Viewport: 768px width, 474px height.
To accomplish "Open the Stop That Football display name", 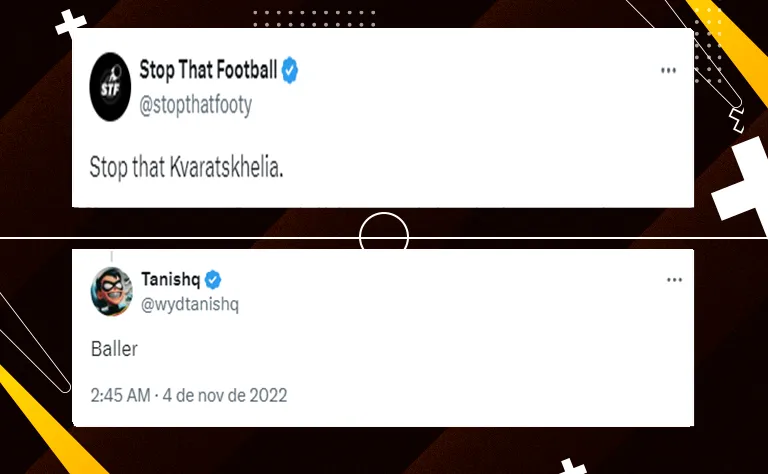I will point(207,71).
